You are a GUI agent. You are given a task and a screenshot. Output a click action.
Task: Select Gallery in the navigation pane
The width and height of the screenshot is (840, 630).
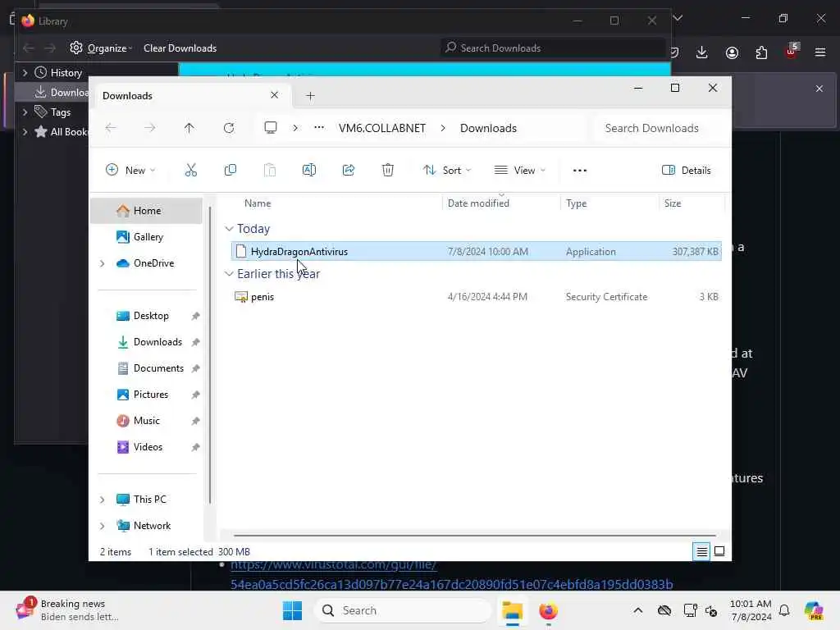pos(148,237)
